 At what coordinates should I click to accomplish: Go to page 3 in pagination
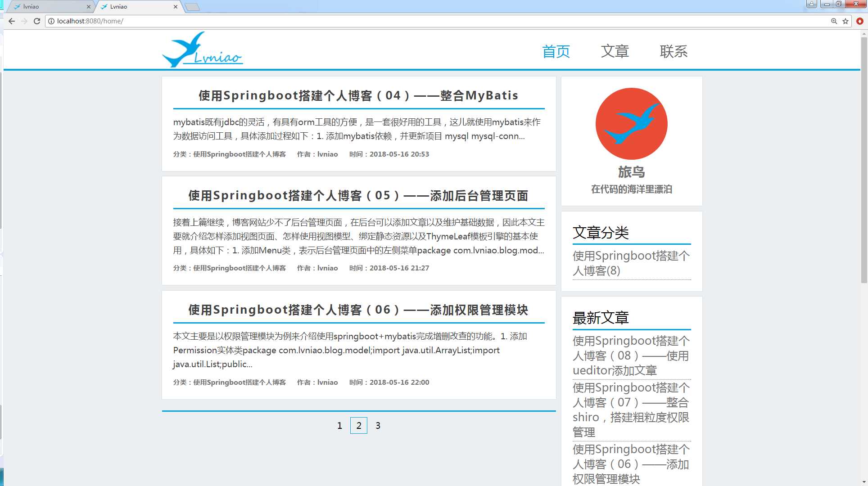click(x=378, y=426)
